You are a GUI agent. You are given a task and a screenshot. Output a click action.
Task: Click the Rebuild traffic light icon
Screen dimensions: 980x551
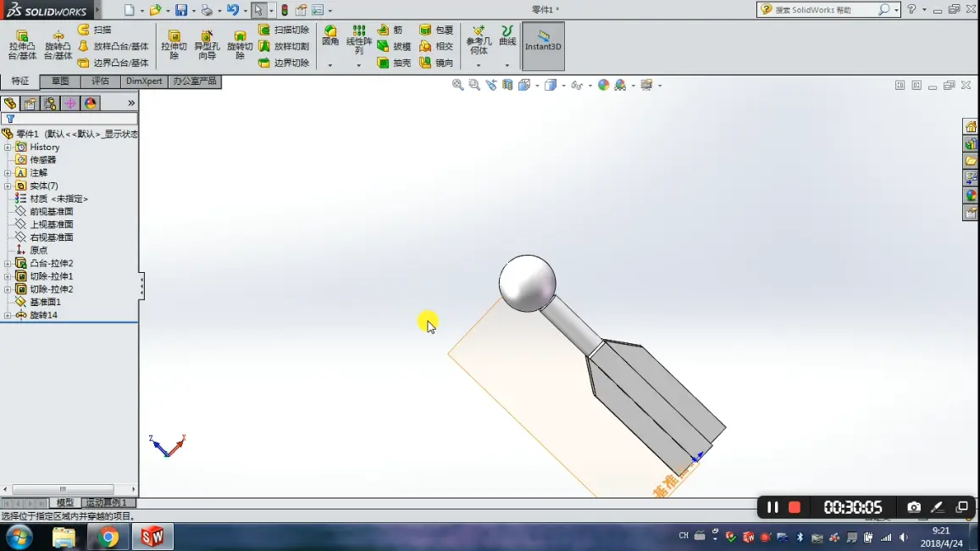tap(285, 10)
